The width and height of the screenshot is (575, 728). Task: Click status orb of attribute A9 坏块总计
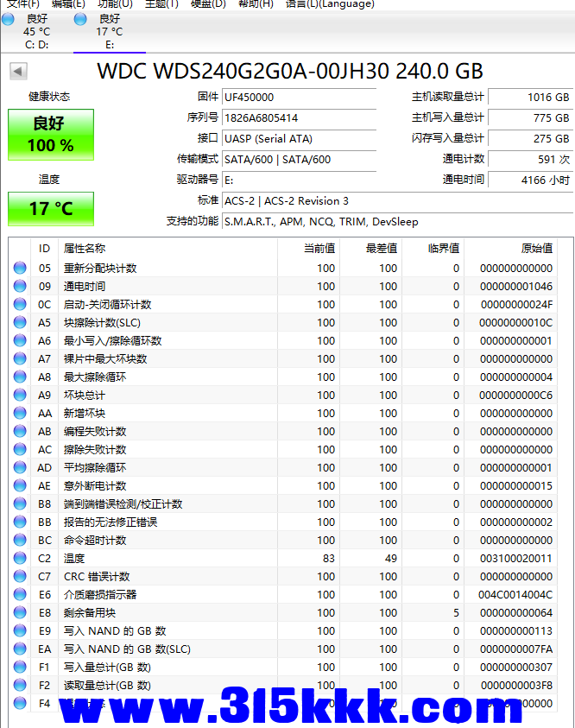20,395
